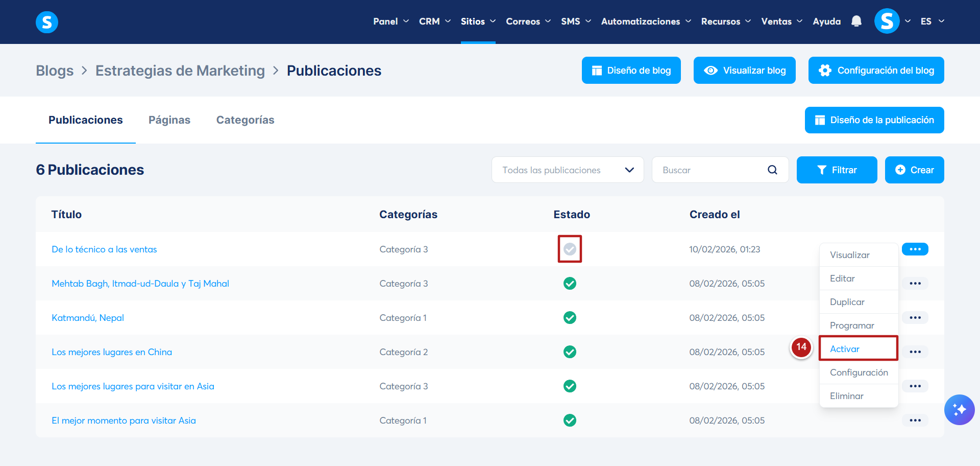Open 'Todas las publicaciones' filter dropdown

point(568,170)
